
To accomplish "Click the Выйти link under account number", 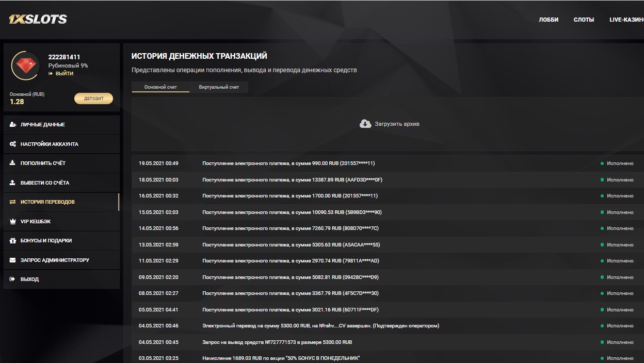I will 65,74.
